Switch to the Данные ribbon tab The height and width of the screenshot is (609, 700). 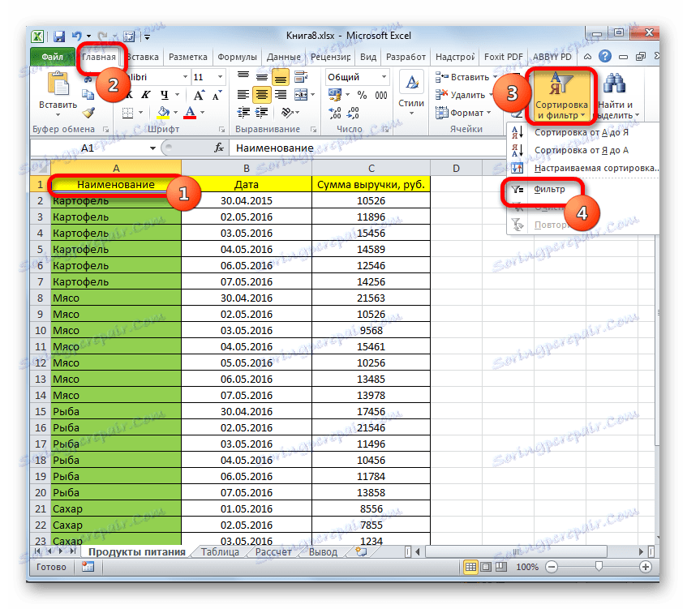(283, 57)
